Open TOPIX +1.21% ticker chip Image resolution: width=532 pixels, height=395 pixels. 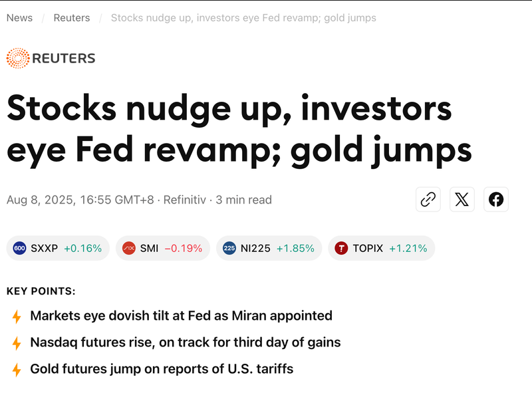(381, 248)
